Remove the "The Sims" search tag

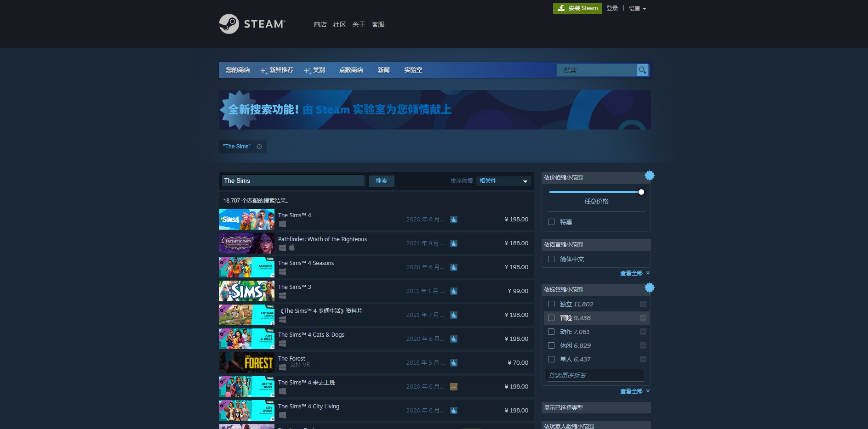click(259, 147)
